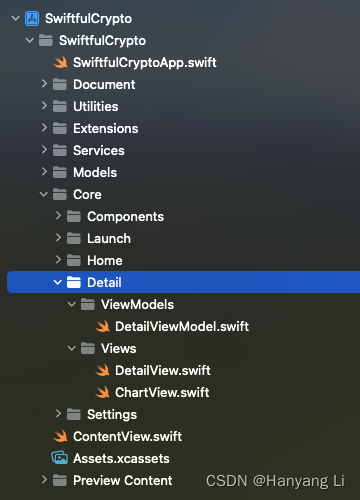Image resolution: width=360 pixels, height=500 pixels.
Task: Expand the Settings folder chevron
Action: click(x=58, y=414)
